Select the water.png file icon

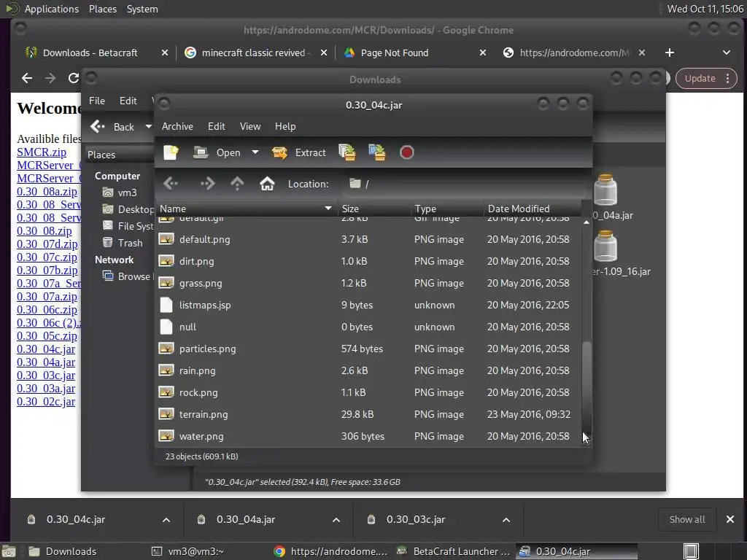point(166,436)
